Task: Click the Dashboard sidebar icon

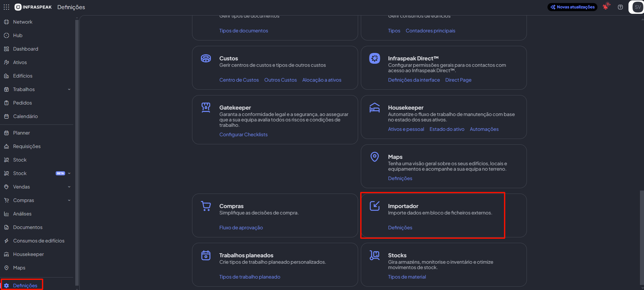Action: [x=6, y=49]
